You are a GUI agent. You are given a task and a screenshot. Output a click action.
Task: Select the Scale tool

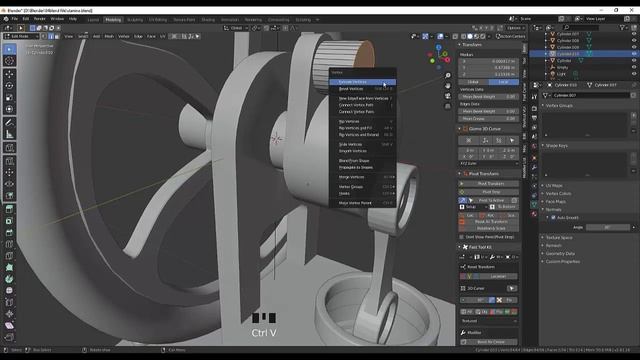pos(9,98)
